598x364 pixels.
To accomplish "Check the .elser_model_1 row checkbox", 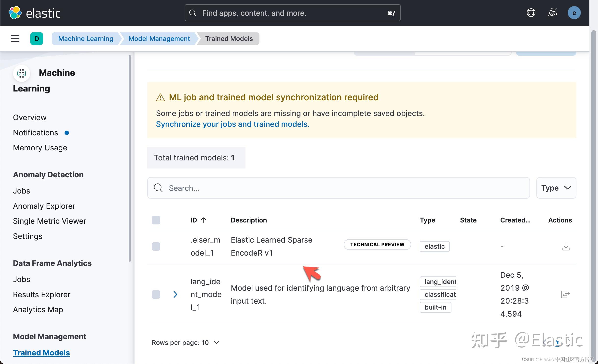I will [156, 246].
